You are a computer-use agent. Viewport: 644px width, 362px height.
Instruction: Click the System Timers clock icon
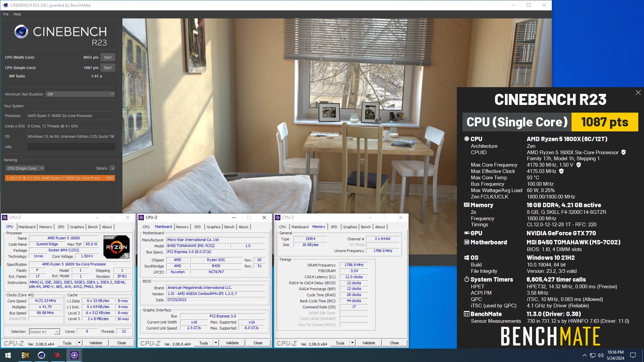(x=466, y=279)
